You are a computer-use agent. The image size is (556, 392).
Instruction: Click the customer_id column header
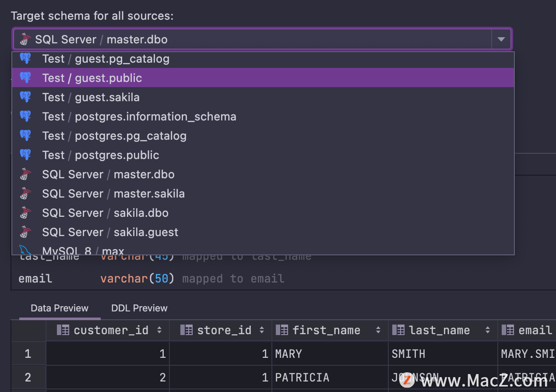(108, 330)
